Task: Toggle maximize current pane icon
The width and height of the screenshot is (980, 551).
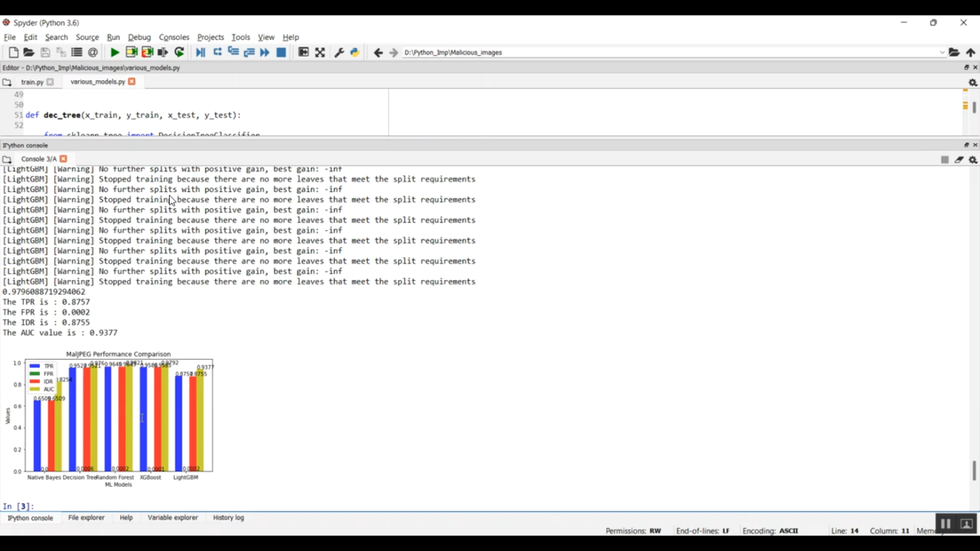Action: click(x=304, y=52)
